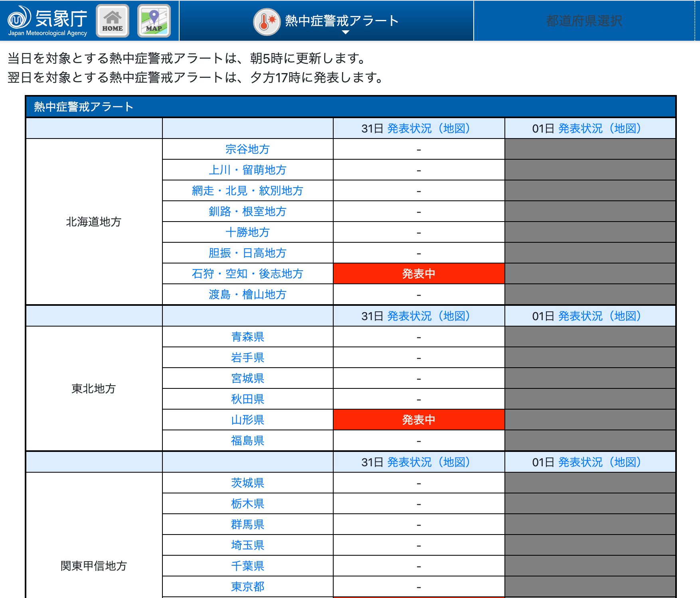
Task: Open the 茨城県 link
Action: (247, 483)
